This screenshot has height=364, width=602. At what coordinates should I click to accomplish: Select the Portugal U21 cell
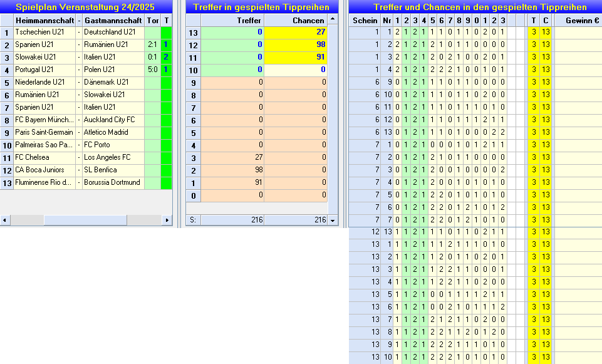pos(44,70)
